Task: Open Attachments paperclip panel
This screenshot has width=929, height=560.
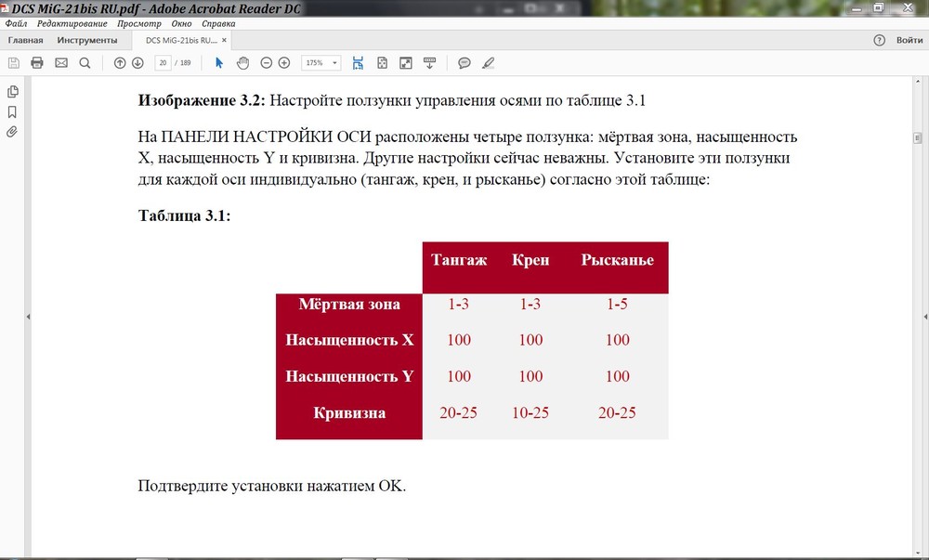Action: click(12, 132)
